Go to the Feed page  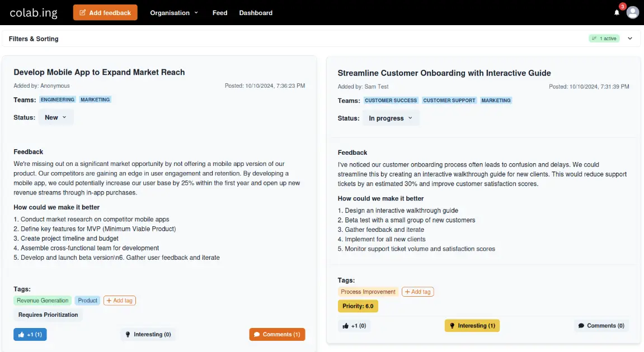220,12
